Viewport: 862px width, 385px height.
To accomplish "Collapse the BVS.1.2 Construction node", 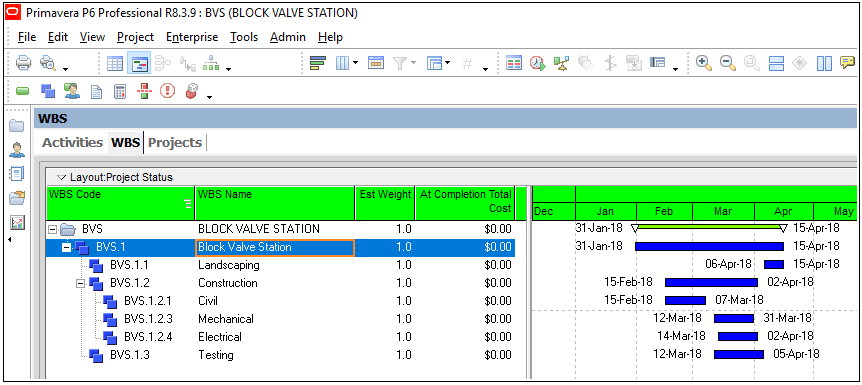I will [80, 283].
